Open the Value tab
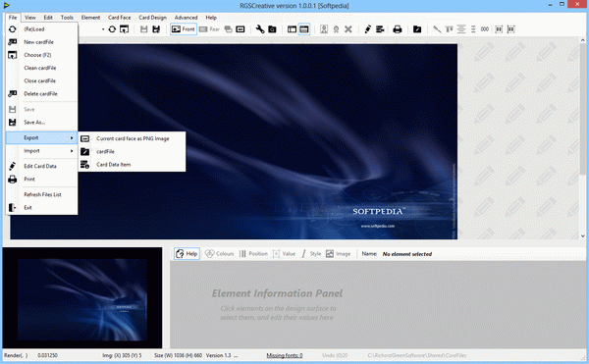This screenshot has width=589, height=364. [284, 254]
